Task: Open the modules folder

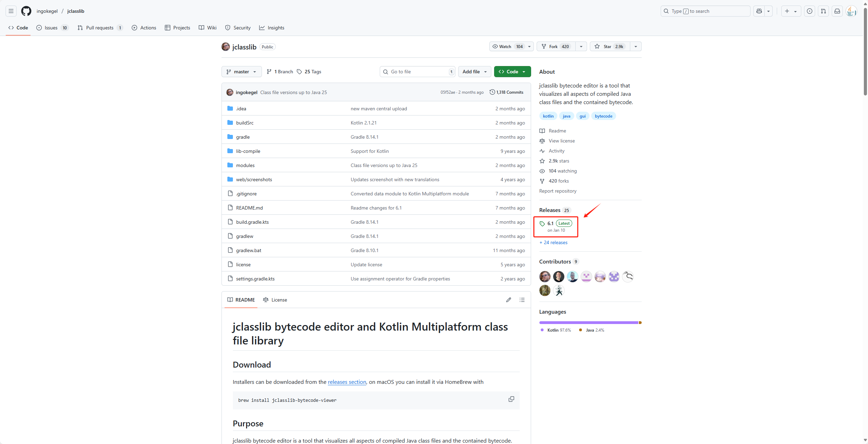Action: (245, 165)
